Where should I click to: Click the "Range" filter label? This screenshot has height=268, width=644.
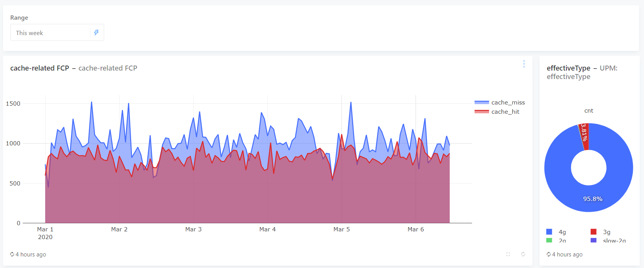pyautogui.click(x=19, y=18)
